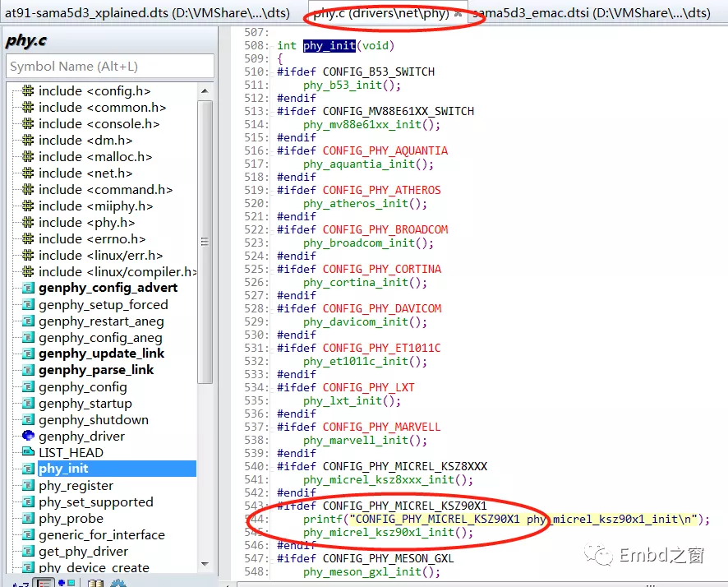
Task: Select the include <phy.h> entry
Action: click(86, 223)
